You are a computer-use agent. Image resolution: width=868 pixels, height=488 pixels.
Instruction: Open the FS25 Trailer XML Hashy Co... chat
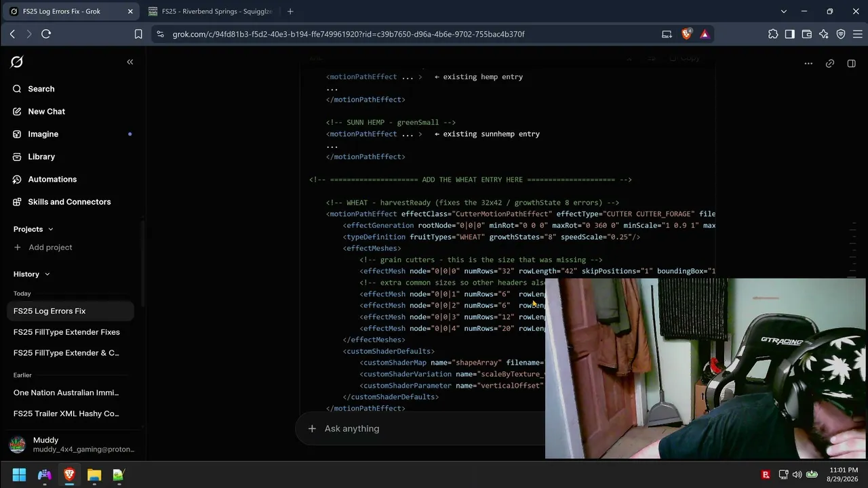tap(71, 413)
